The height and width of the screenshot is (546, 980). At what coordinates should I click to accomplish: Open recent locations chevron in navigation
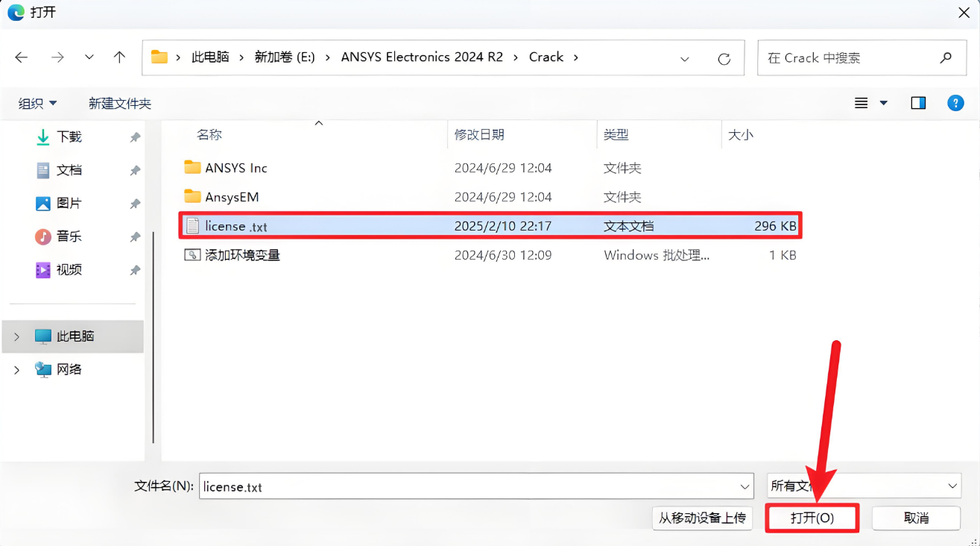(x=89, y=57)
